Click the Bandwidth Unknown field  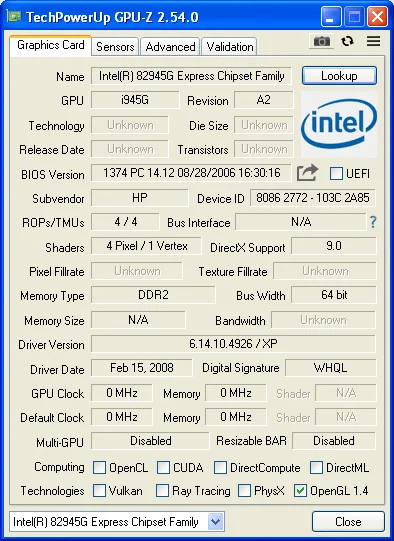point(323,320)
